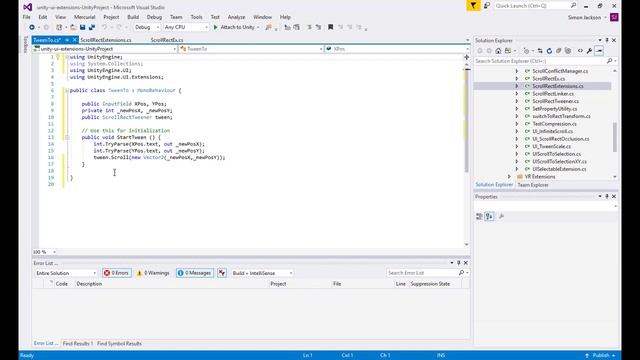The image size is (640, 360).
Task: Click the Navigate Backward toolbar icon
Action: tap(32, 27)
